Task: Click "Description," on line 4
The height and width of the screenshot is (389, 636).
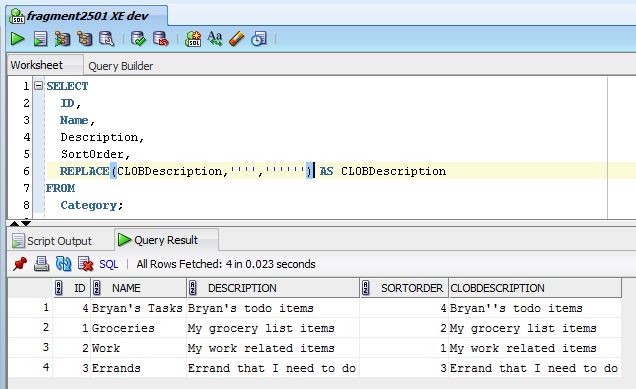Action: tap(102, 137)
